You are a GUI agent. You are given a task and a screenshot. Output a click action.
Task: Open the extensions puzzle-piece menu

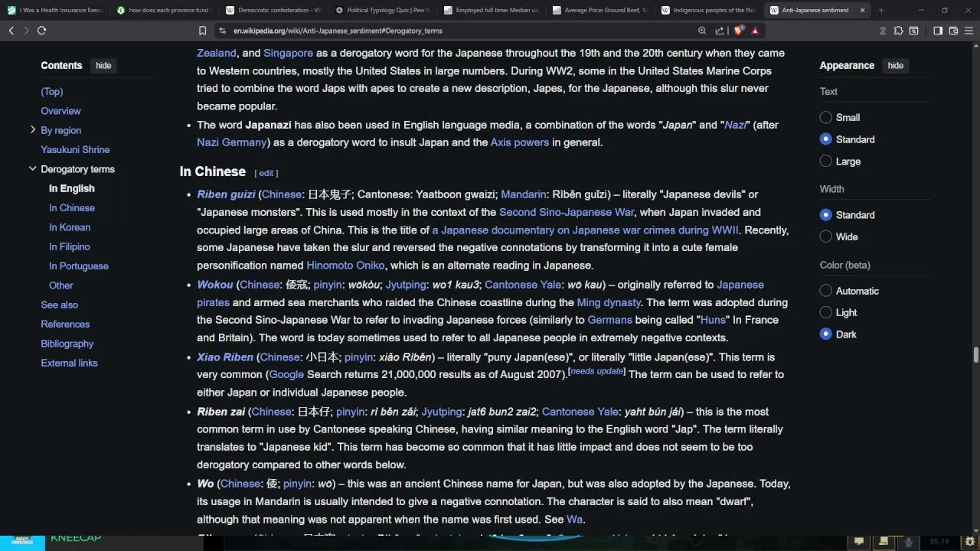(x=898, y=31)
